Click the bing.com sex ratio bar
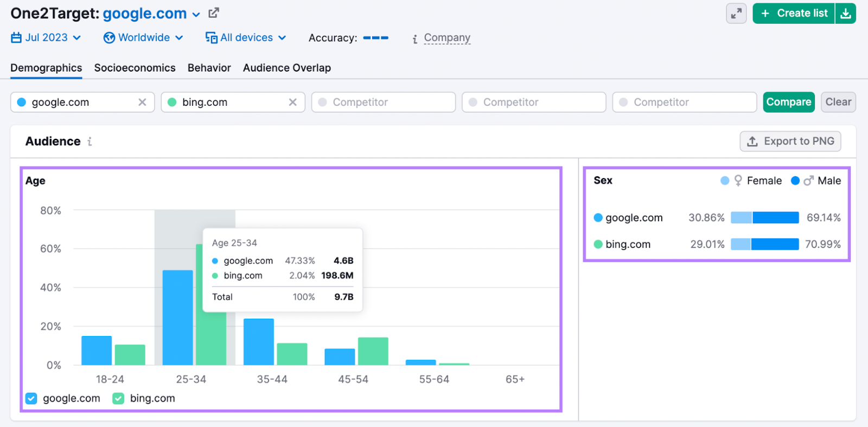This screenshot has width=868, height=427. click(x=765, y=244)
